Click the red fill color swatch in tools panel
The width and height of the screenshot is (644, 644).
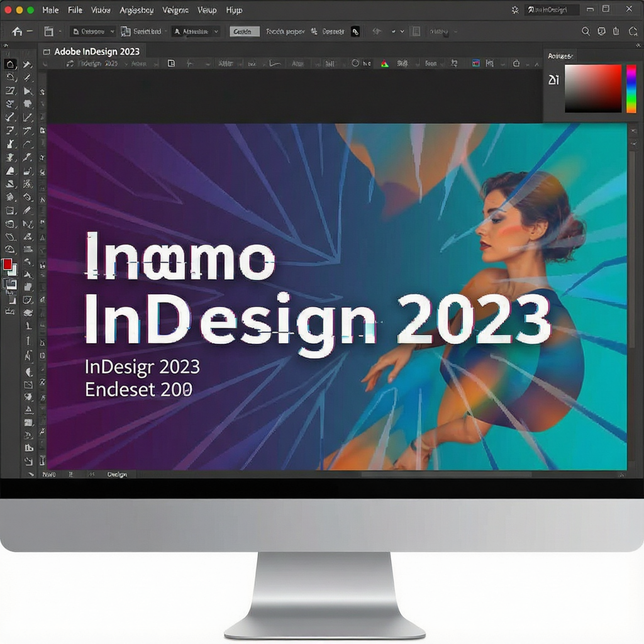pos(8,265)
